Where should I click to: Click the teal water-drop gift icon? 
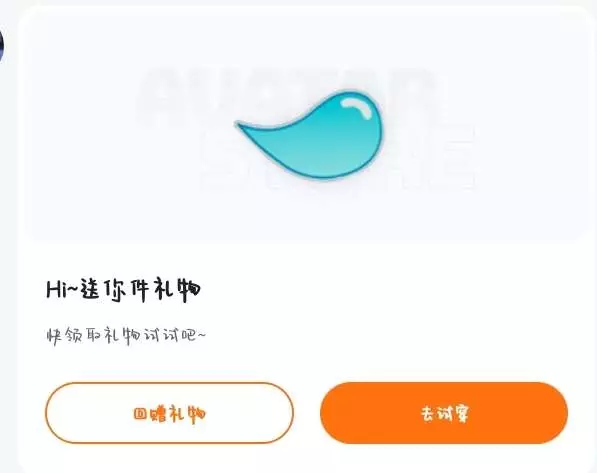[309, 134]
